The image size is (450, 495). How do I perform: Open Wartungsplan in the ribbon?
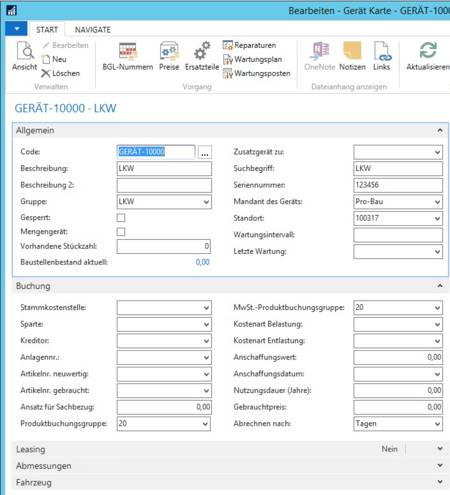(x=253, y=59)
